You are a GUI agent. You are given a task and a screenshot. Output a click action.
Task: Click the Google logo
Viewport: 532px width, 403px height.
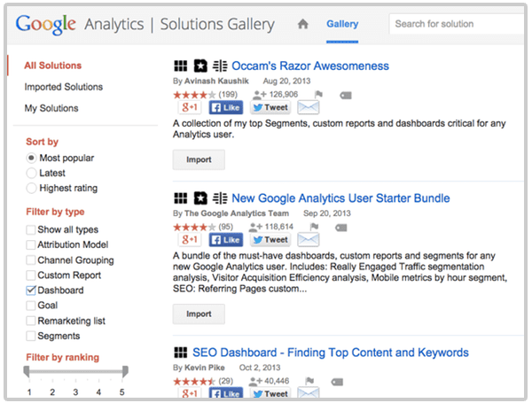click(45, 25)
